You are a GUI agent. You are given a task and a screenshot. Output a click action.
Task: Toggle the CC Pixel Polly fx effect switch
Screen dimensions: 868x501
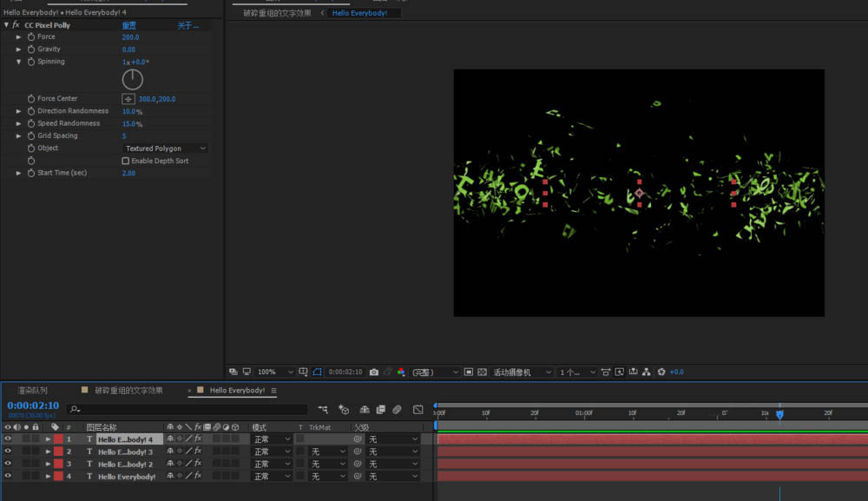coord(16,25)
